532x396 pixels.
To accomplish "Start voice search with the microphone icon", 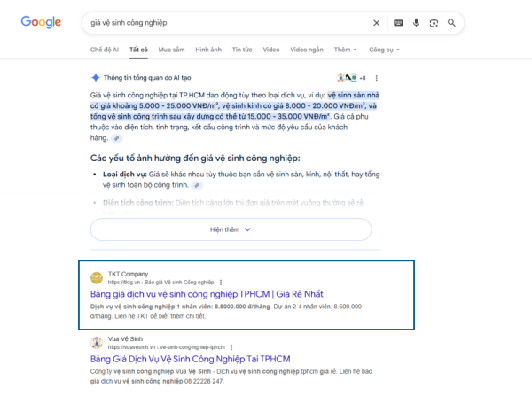I will click(x=416, y=23).
